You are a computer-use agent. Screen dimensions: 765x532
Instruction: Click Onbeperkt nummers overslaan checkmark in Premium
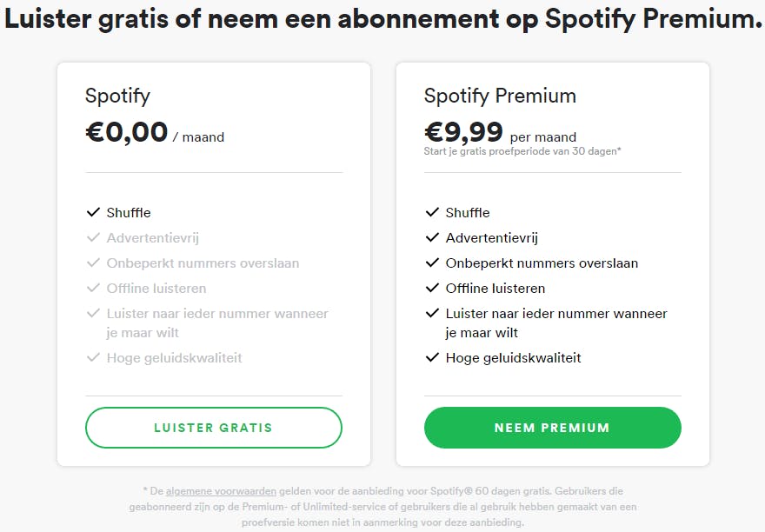432,263
